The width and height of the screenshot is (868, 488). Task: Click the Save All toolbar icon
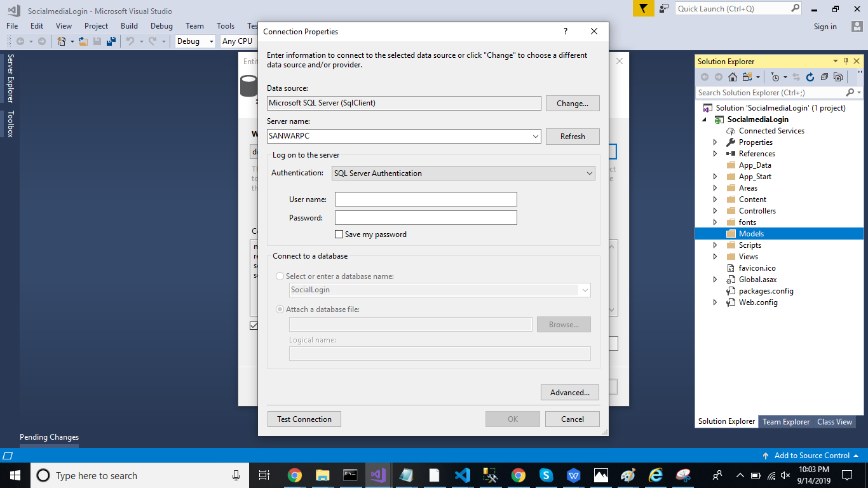(x=111, y=41)
